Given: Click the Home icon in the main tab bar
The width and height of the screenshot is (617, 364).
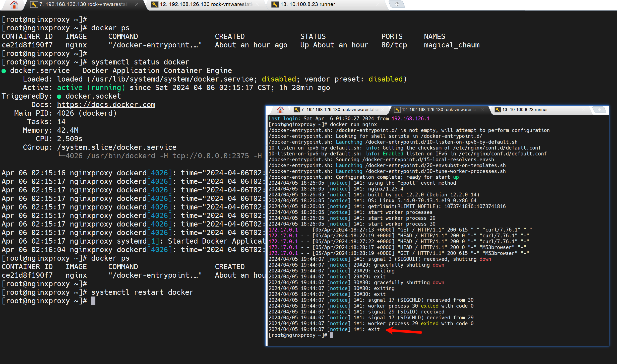Looking at the screenshot, I should [14, 5].
